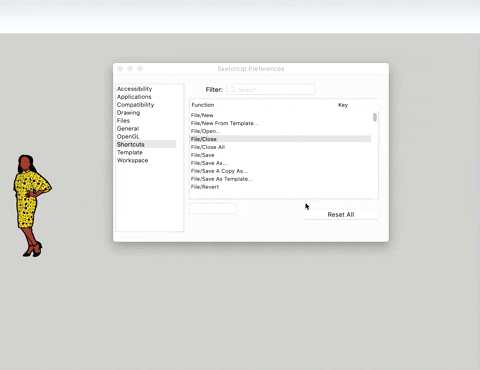Click the shortcut key input box
The height and width of the screenshot is (370, 480).
click(212, 209)
